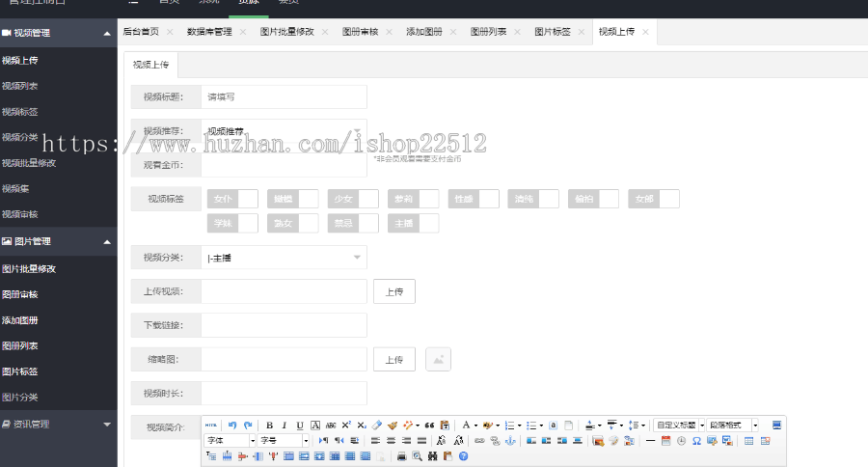
Task: Collapse the 图片管理 sidebar section
Action: point(58,241)
